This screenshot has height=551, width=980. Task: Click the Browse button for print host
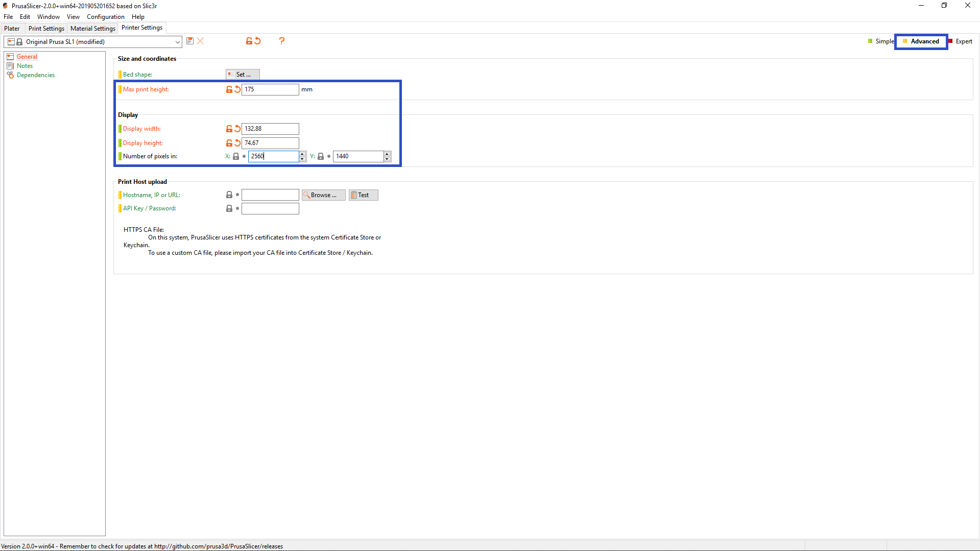324,195
